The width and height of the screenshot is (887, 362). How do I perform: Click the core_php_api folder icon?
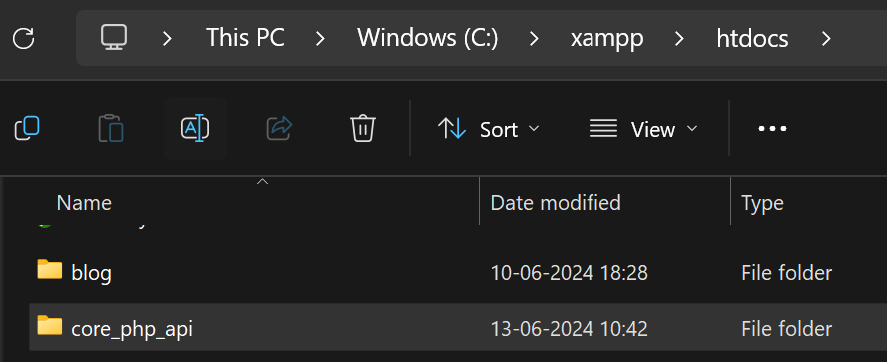pos(50,325)
